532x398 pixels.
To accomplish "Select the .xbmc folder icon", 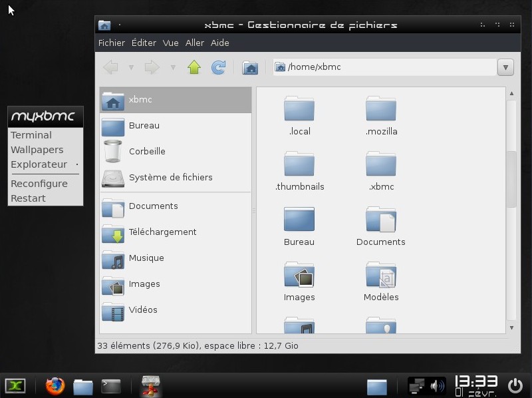I will click(380, 164).
